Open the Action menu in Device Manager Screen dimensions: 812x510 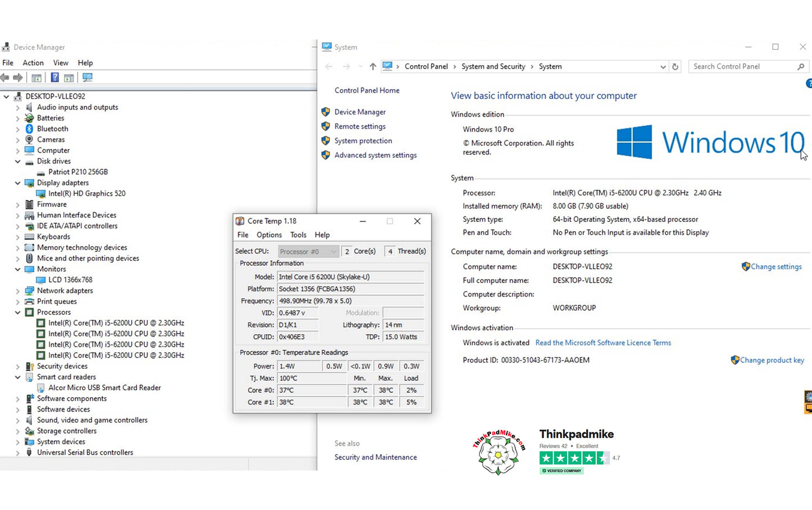pos(33,63)
